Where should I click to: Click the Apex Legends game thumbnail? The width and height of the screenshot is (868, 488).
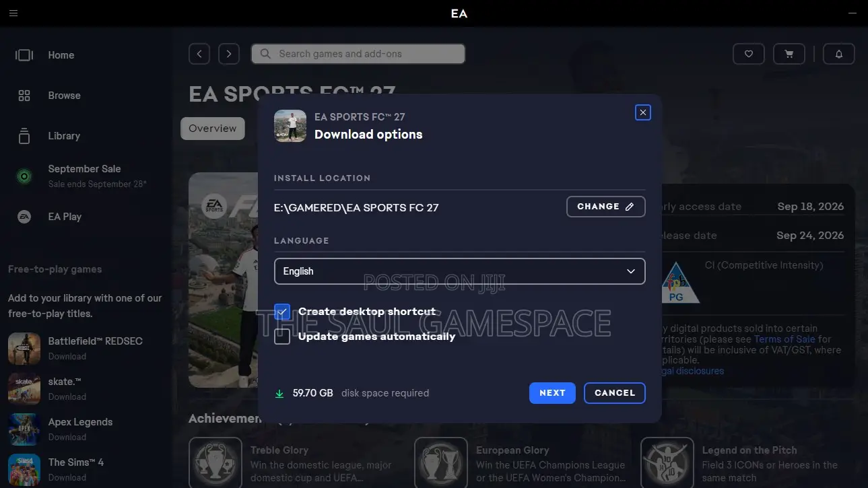pyautogui.click(x=24, y=429)
